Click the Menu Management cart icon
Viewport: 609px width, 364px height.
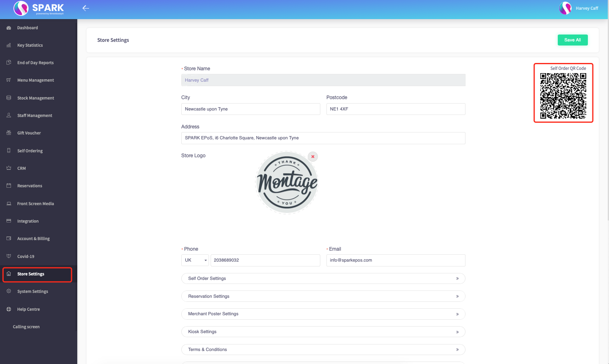click(9, 80)
